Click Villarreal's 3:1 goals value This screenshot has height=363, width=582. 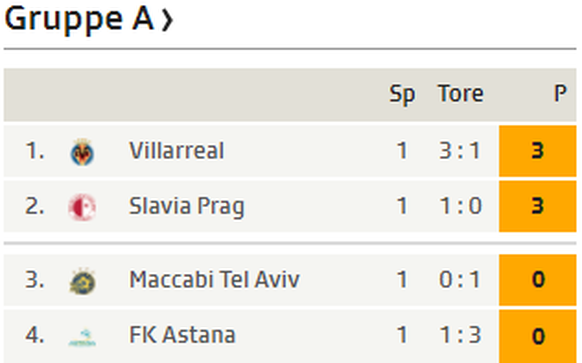coord(460,151)
